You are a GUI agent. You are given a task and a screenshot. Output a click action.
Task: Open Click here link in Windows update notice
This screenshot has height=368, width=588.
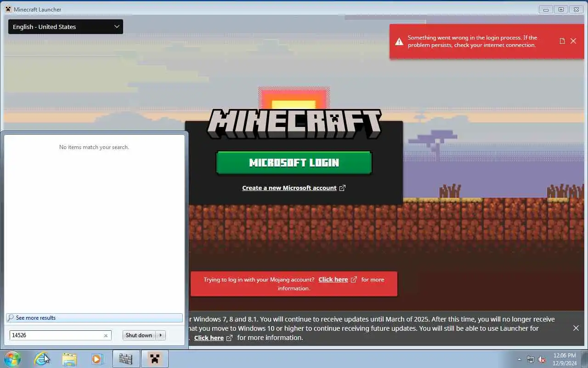click(x=209, y=338)
